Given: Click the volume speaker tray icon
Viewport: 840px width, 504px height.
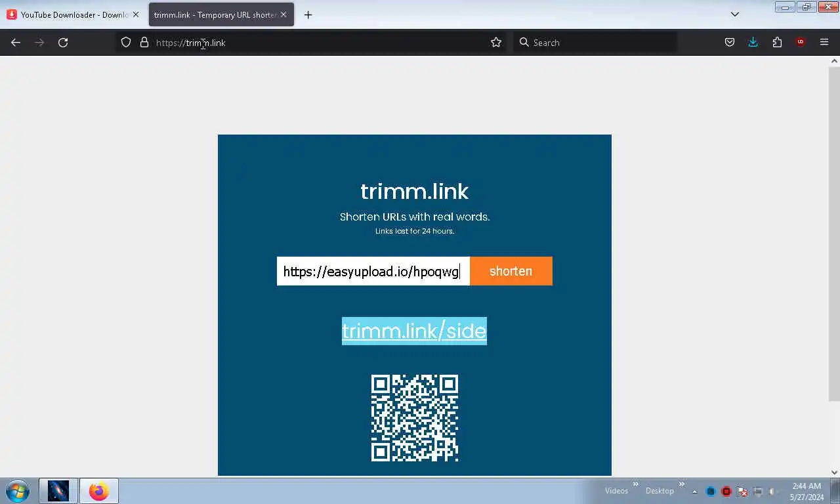Looking at the screenshot, I should (774, 492).
